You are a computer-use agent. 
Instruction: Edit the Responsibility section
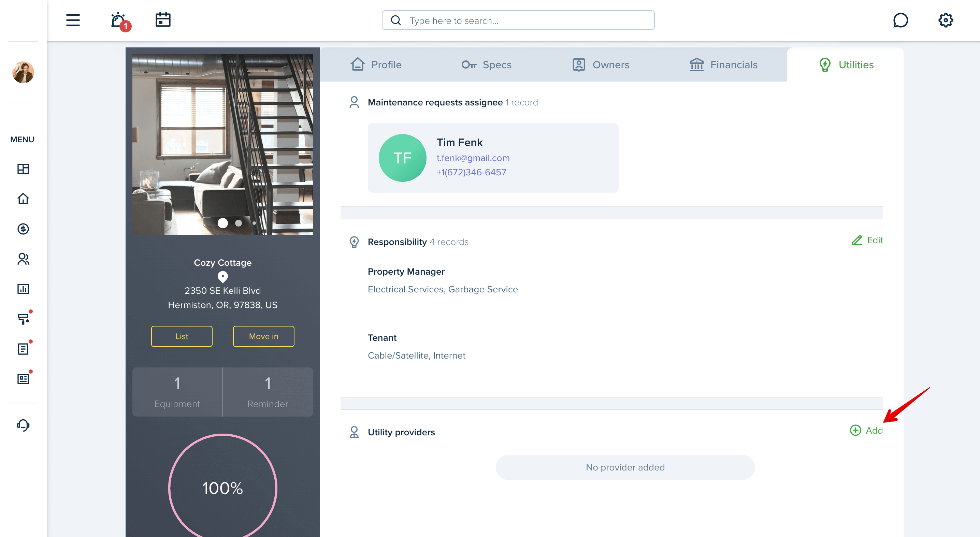[x=867, y=241]
